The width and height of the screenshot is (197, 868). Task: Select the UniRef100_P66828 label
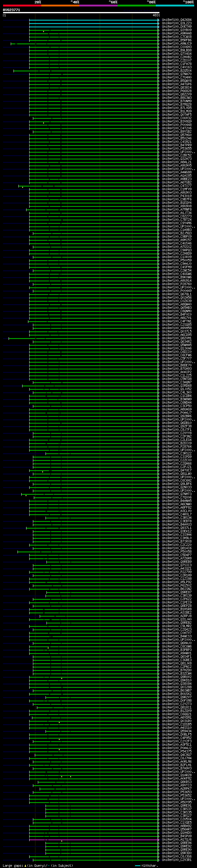pyautogui.click(x=177, y=91)
